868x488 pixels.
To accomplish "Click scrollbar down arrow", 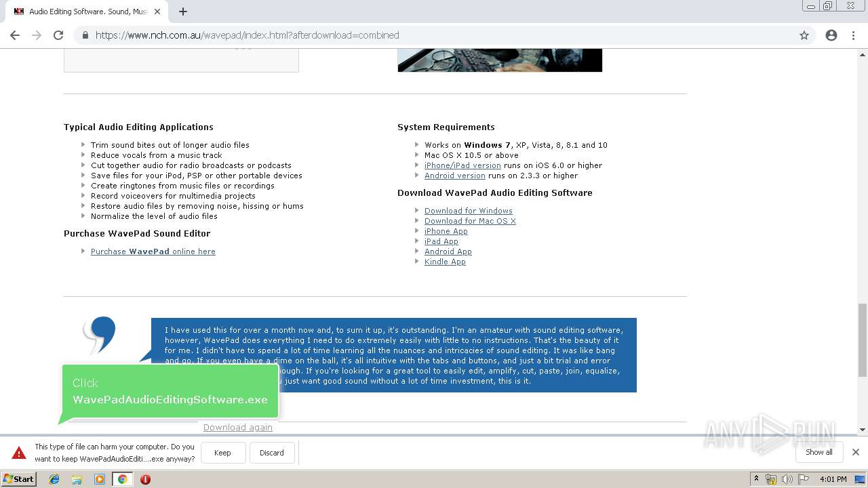I will (863, 429).
